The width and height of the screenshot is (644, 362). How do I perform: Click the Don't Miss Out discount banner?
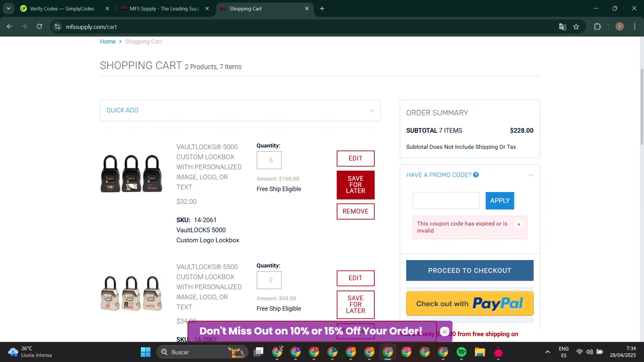[x=311, y=331]
